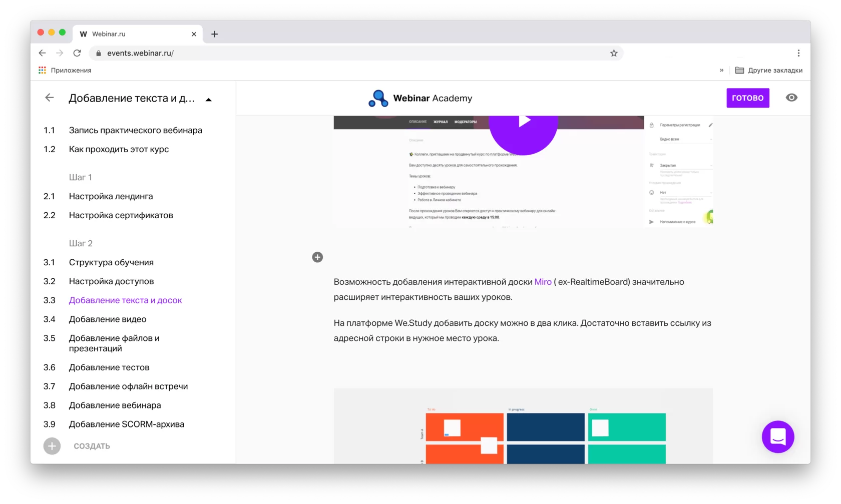841x504 pixels.
Task: Toggle the preview eye icon
Action: coord(791,98)
